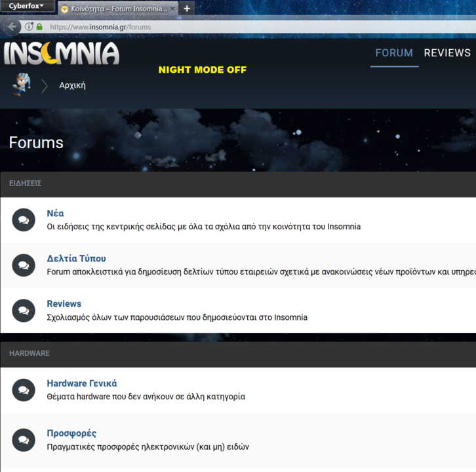This screenshot has width=476, height=472.
Task: Click the Forums page heading
Action: tap(36, 142)
